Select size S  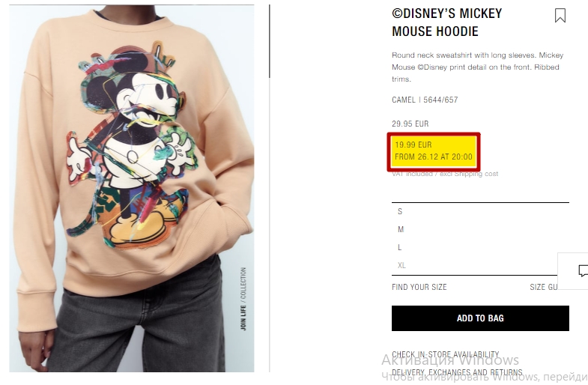click(x=480, y=211)
